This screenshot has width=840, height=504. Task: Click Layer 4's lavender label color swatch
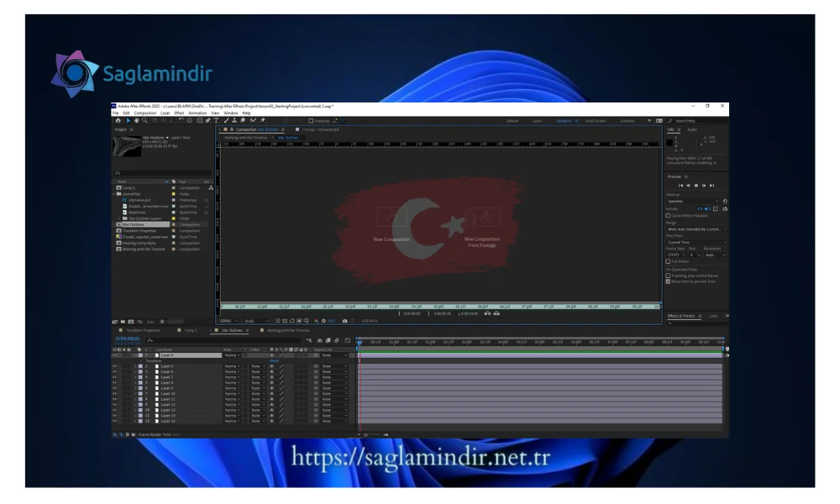(140, 355)
